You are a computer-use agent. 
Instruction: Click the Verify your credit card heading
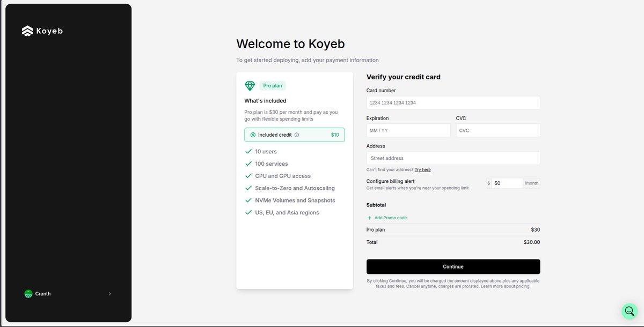pos(404,77)
